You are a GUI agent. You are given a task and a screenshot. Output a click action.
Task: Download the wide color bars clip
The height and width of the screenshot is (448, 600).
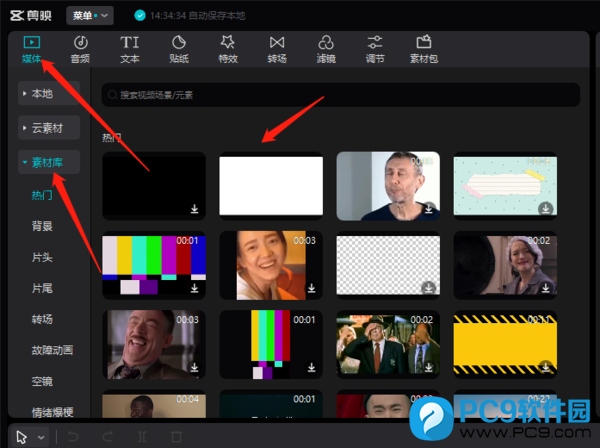pyautogui.click(x=194, y=288)
